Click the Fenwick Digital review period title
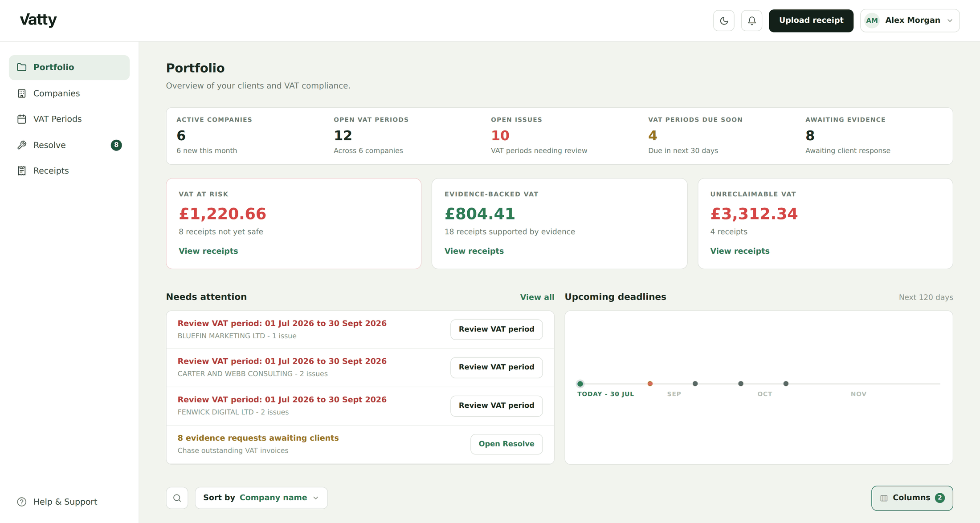Screen dimensions: 980x523 click(x=282, y=400)
